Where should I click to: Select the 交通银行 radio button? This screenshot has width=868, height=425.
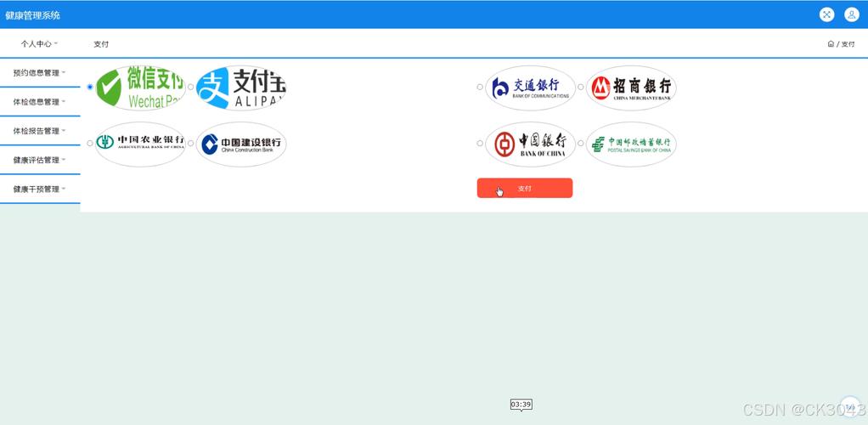tap(480, 87)
